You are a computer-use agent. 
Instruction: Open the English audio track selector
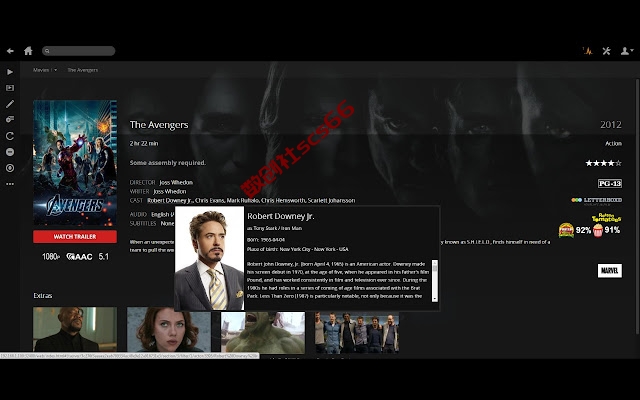click(162, 214)
